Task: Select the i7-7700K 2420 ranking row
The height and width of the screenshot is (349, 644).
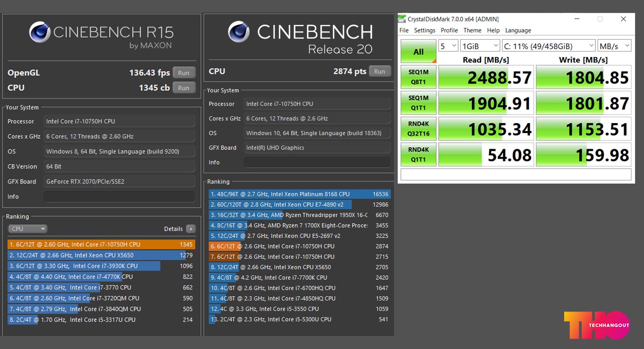Action: [300, 278]
